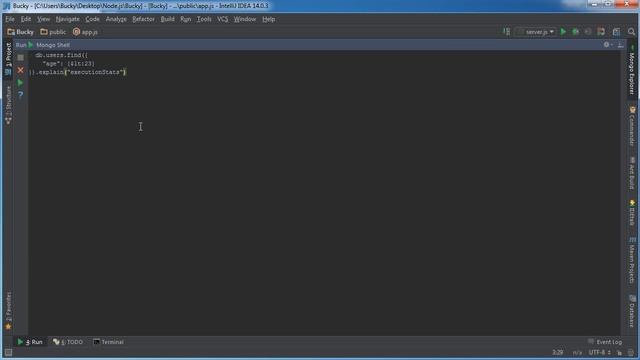Viewport: 640px width, 360px height.
Task: Open the Favorites tool window tab
Action: [x=8, y=311]
